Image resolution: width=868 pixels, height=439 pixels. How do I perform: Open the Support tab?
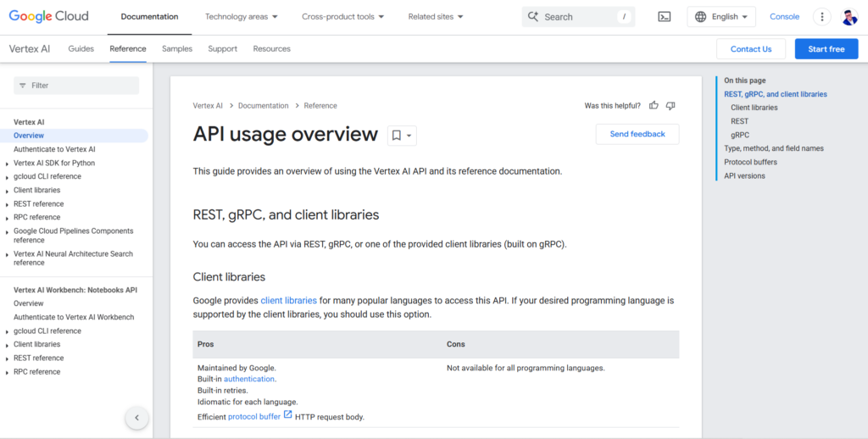pos(223,48)
